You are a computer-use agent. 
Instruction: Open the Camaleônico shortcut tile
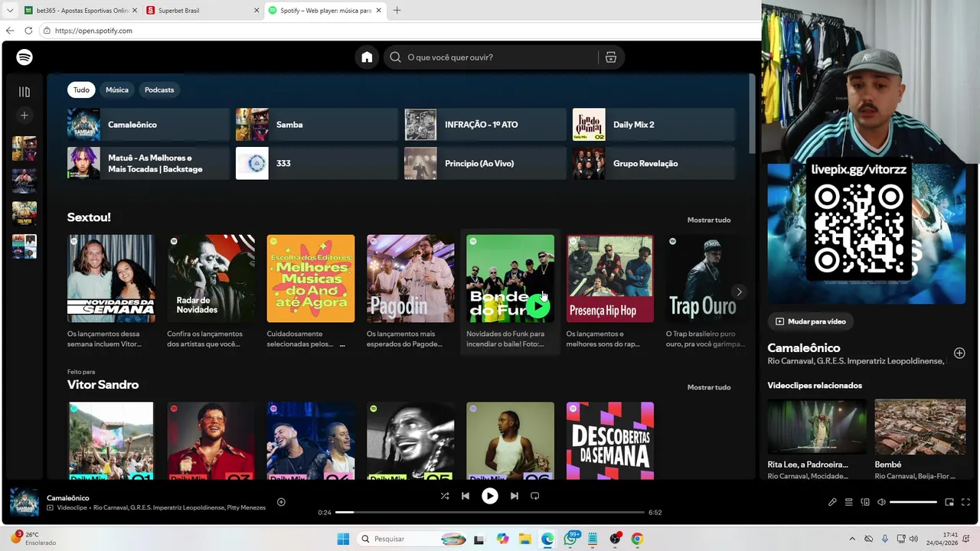coord(148,125)
